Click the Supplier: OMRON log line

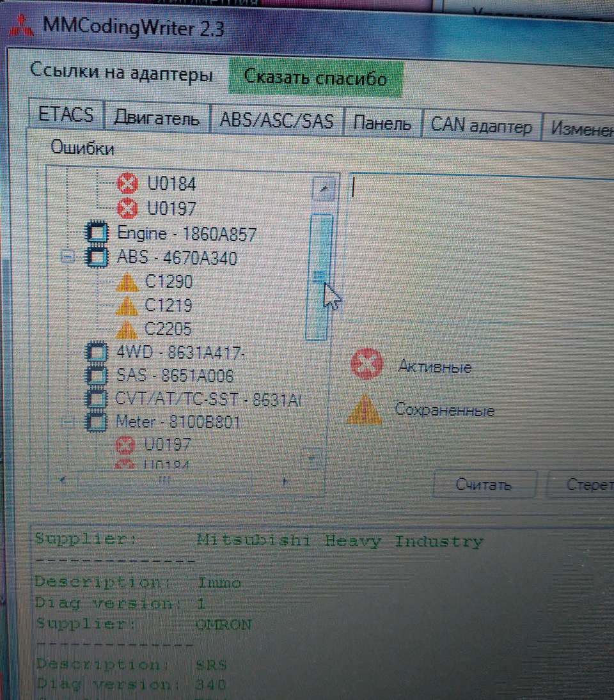click(144, 624)
